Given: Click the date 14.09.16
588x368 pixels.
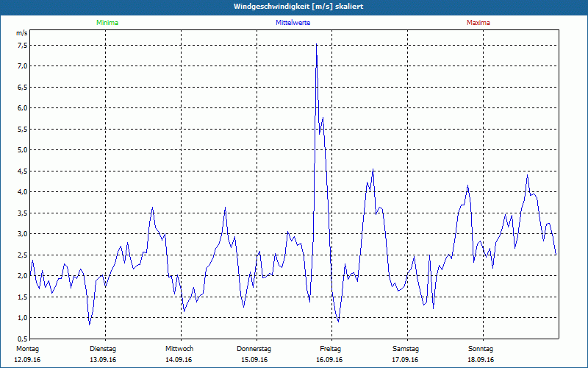Looking at the screenshot, I should (179, 360).
